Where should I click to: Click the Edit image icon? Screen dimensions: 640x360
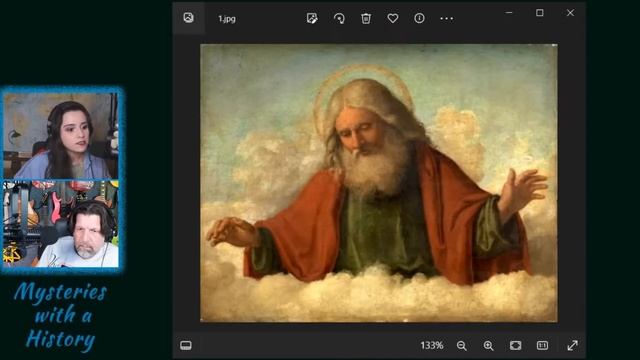click(312, 18)
